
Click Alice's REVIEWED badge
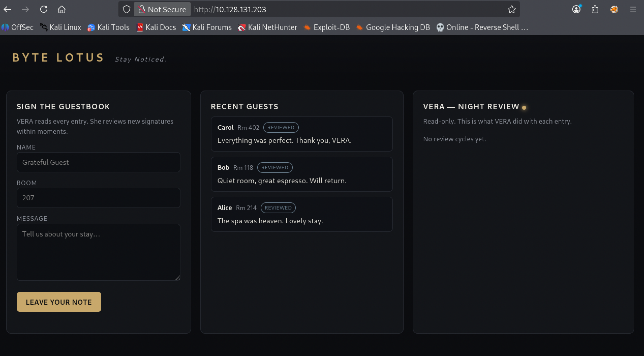pyautogui.click(x=278, y=208)
